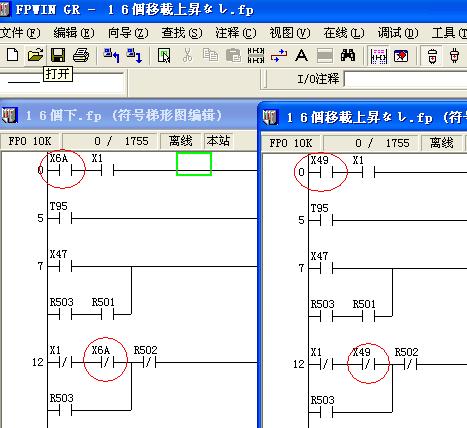This screenshot has height=428, width=467.
Task: Open a file with folder icon
Action: click(35, 55)
